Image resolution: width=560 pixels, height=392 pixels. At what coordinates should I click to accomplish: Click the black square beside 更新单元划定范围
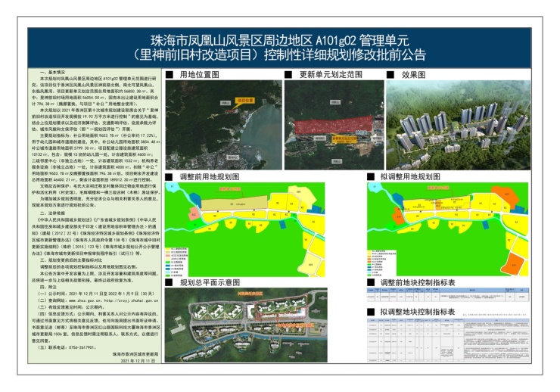(x=288, y=76)
